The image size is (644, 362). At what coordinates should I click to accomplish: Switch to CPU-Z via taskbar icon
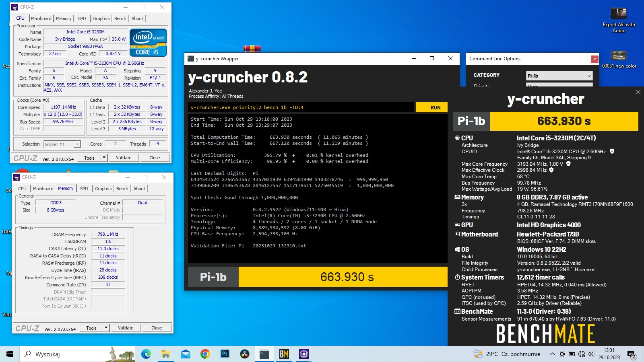click(x=303, y=354)
